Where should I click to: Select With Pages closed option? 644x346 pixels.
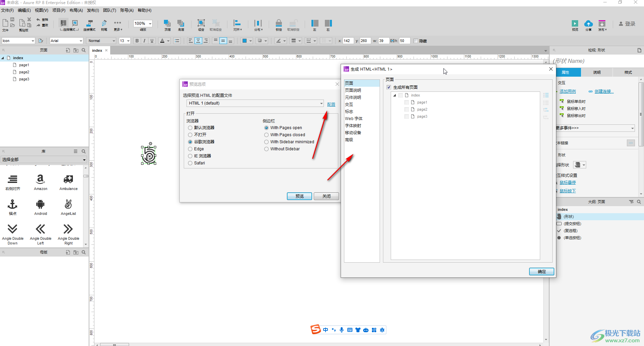click(266, 135)
